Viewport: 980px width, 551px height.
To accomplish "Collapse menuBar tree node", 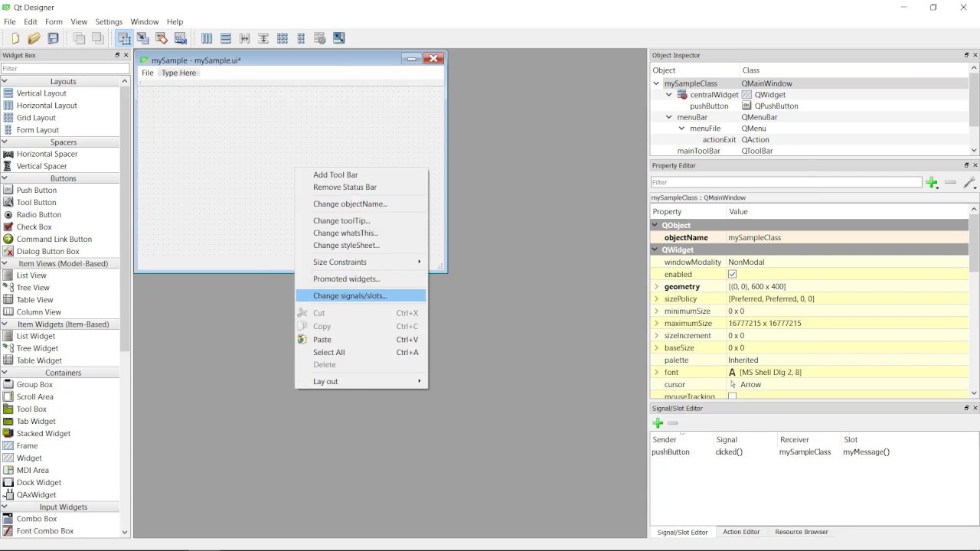I will (x=669, y=117).
